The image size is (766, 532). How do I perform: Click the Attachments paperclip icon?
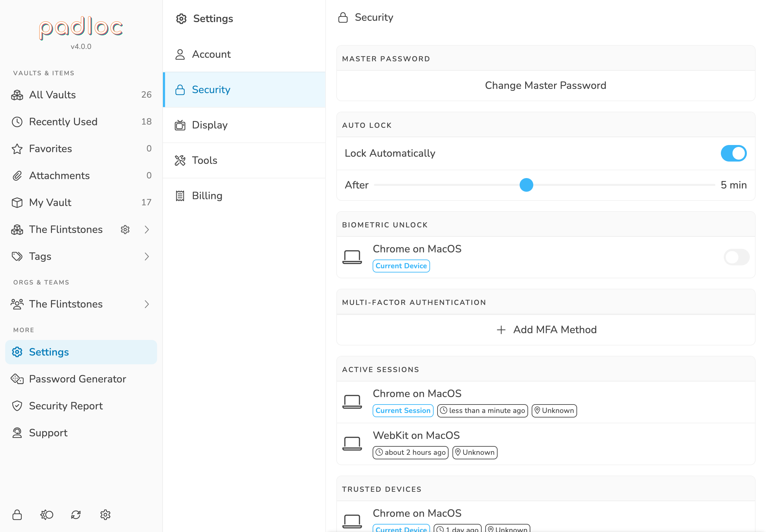click(17, 176)
